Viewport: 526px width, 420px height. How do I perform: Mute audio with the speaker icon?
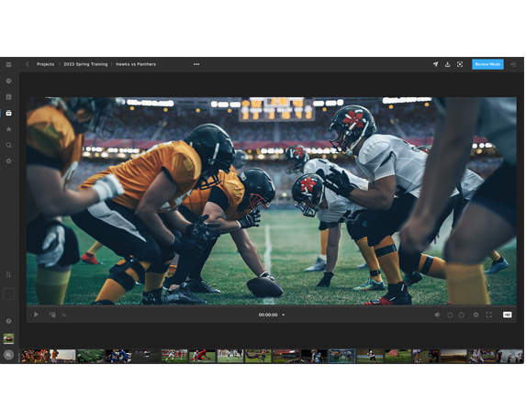(x=437, y=315)
